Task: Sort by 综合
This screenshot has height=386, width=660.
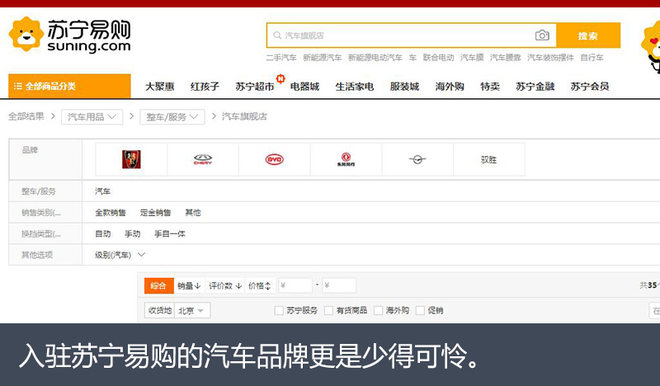Action: pos(159,286)
